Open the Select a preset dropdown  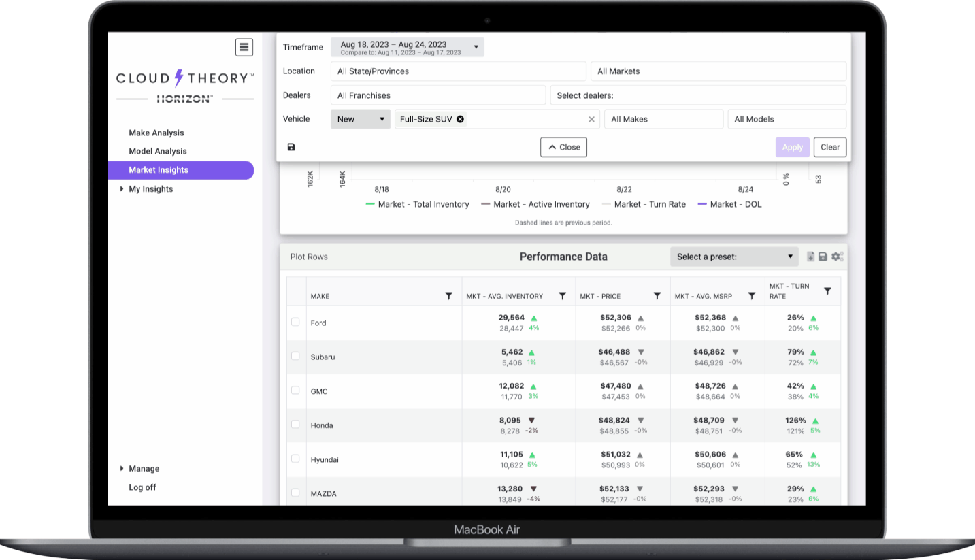coord(734,257)
